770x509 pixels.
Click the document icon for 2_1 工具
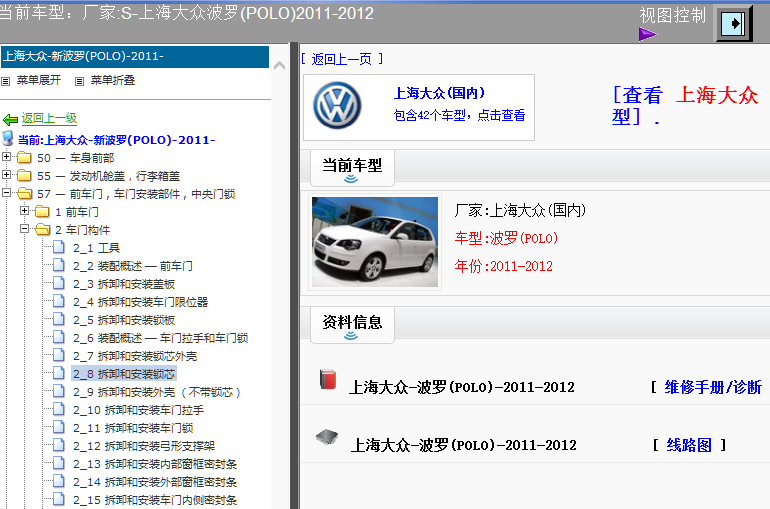pos(59,247)
